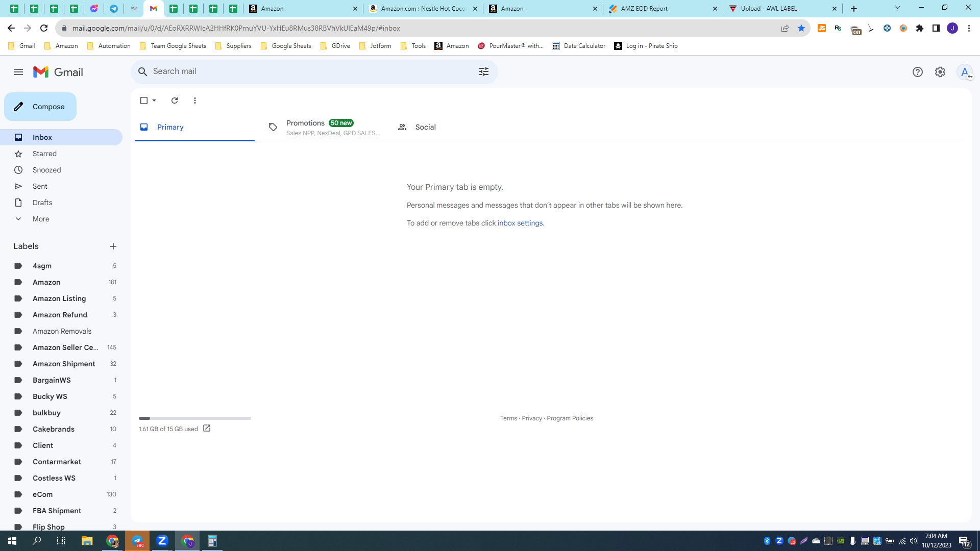Open storage management link icon
The height and width of the screenshot is (551, 980).
click(207, 429)
